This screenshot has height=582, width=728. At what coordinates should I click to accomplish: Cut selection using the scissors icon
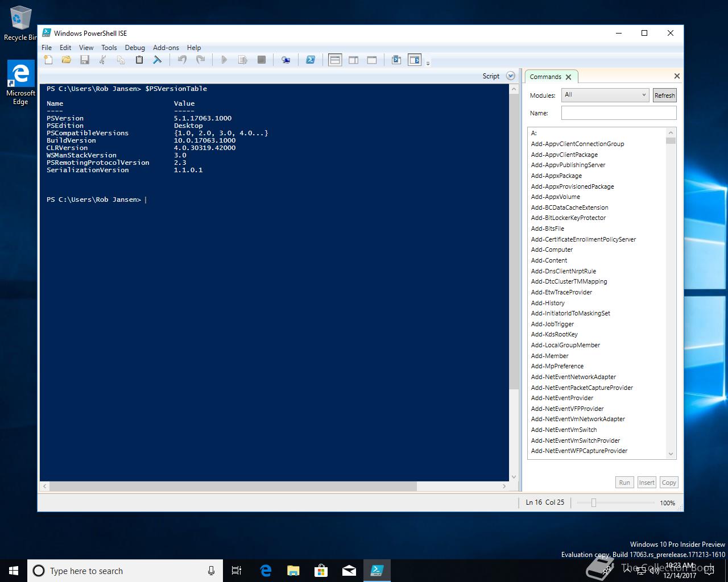(x=102, y=60)
